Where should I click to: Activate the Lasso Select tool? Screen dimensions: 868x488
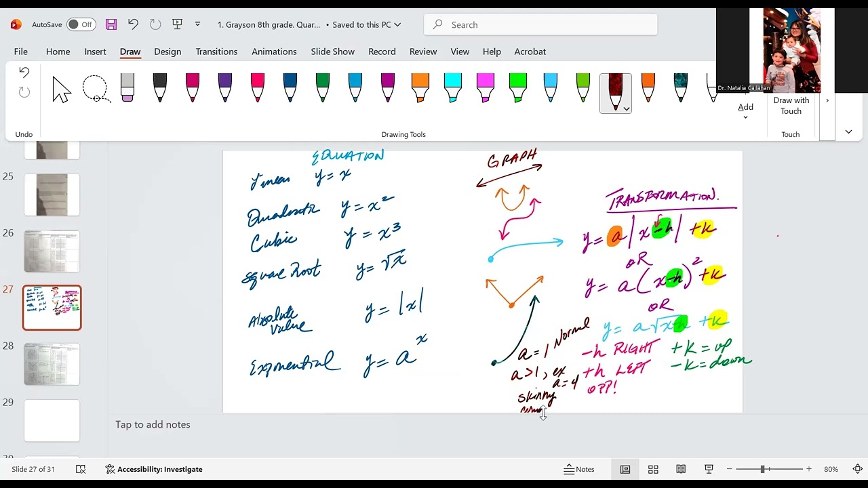(95, 89)
